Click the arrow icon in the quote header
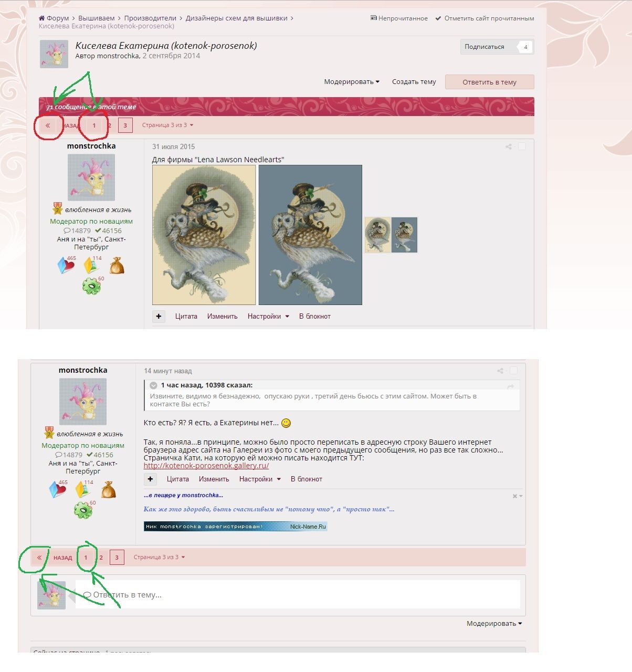Image resolution: width=632 pixels, height=672 pixels. 510,386
